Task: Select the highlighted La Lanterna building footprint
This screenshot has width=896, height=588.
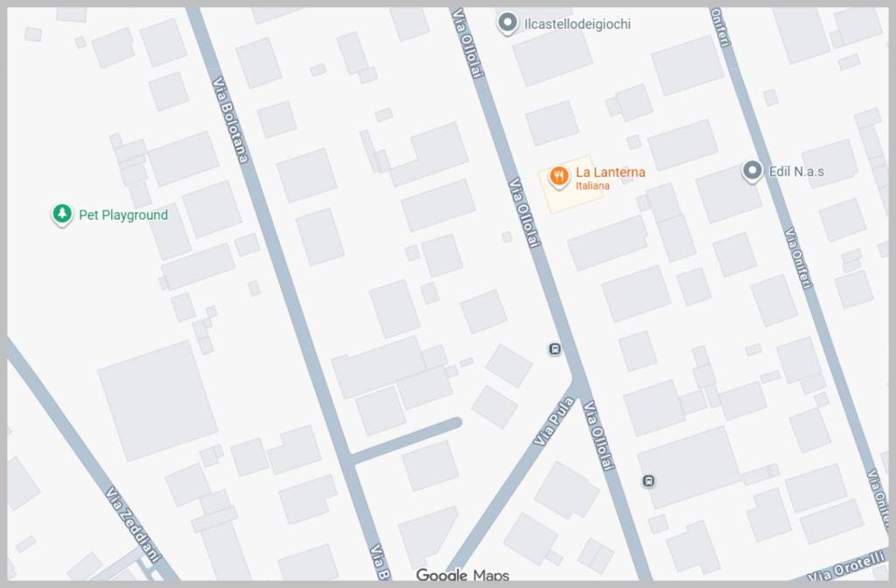Action: [x=571, y=184]
